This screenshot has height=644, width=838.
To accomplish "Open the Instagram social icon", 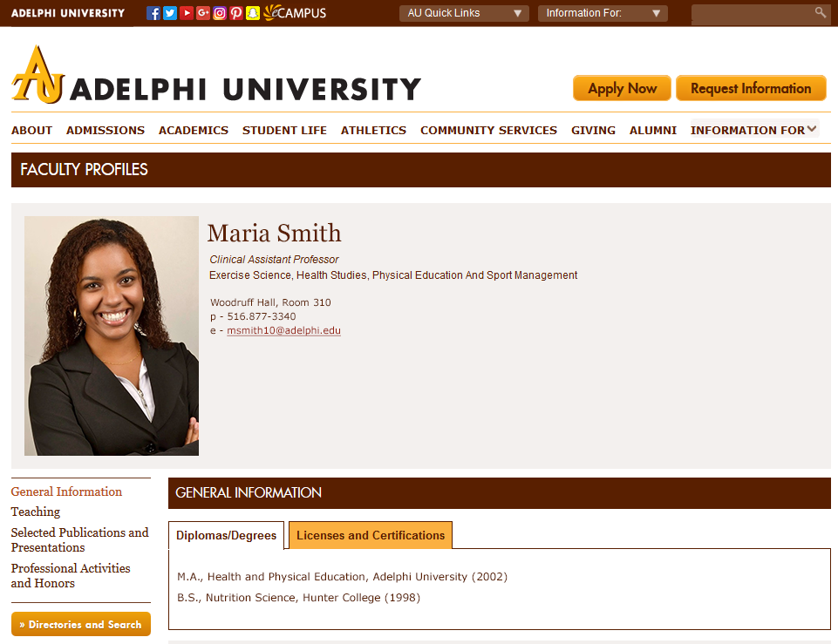I will tap(220, 13).
